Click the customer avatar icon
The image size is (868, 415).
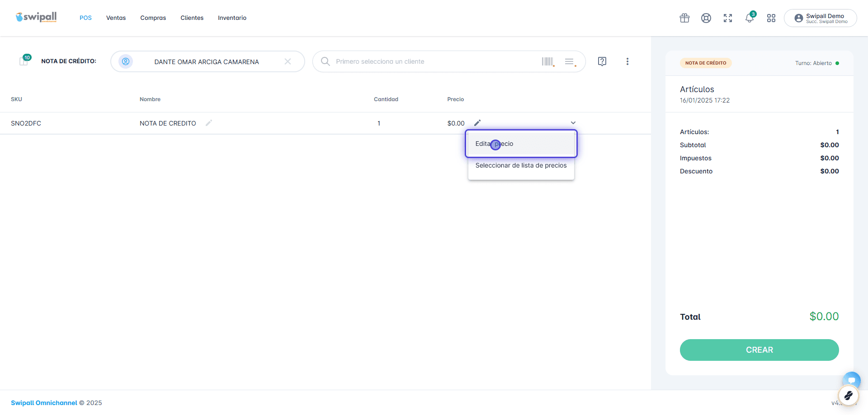pos(126,61)
